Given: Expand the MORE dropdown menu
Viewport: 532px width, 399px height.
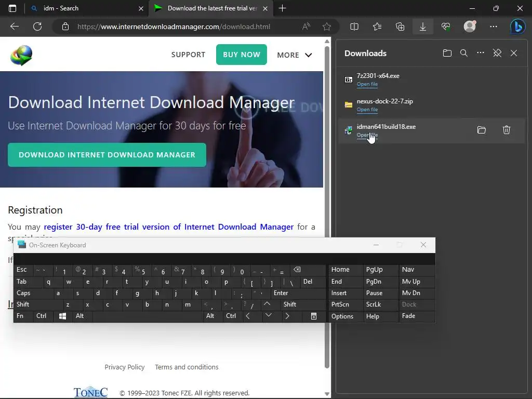Looking at the screenshot, I should pyautogui.click(x=295, y=55).
